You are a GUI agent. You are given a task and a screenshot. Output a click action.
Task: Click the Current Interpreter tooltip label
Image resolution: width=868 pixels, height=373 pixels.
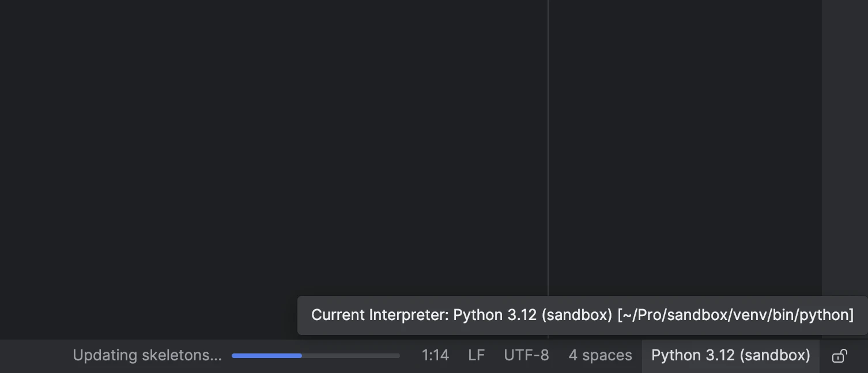coord(379,315)
